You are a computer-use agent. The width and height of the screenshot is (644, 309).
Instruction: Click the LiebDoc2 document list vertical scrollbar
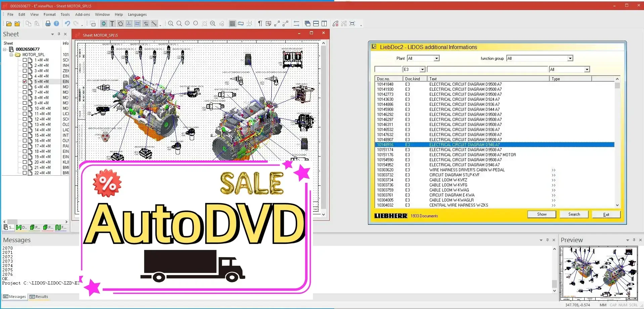coord(617,142)
